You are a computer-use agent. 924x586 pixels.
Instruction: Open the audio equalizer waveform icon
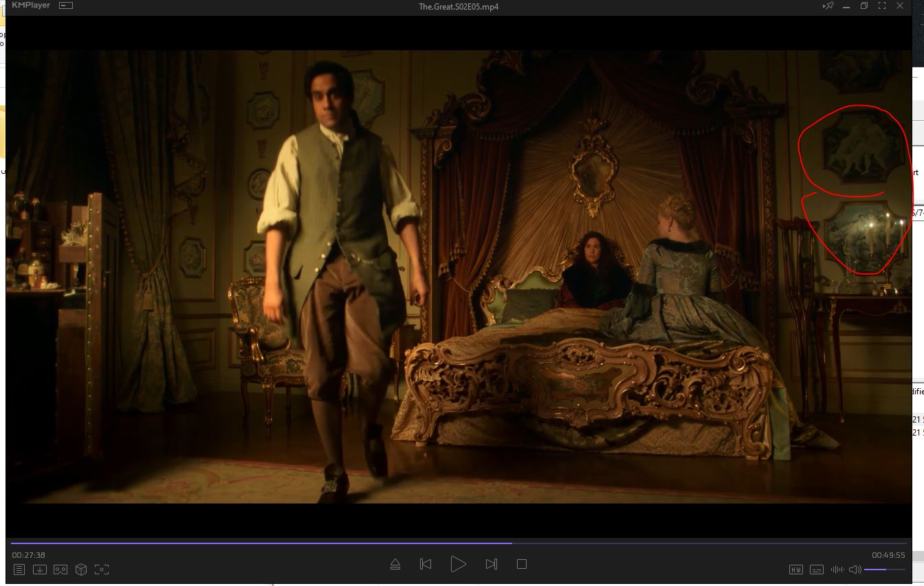click(837, 570)
